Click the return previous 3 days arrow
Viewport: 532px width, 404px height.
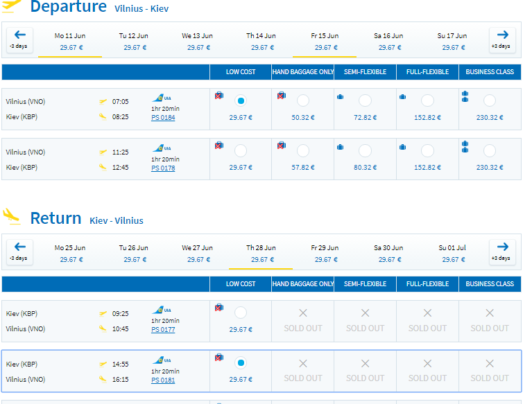[19, 252]
